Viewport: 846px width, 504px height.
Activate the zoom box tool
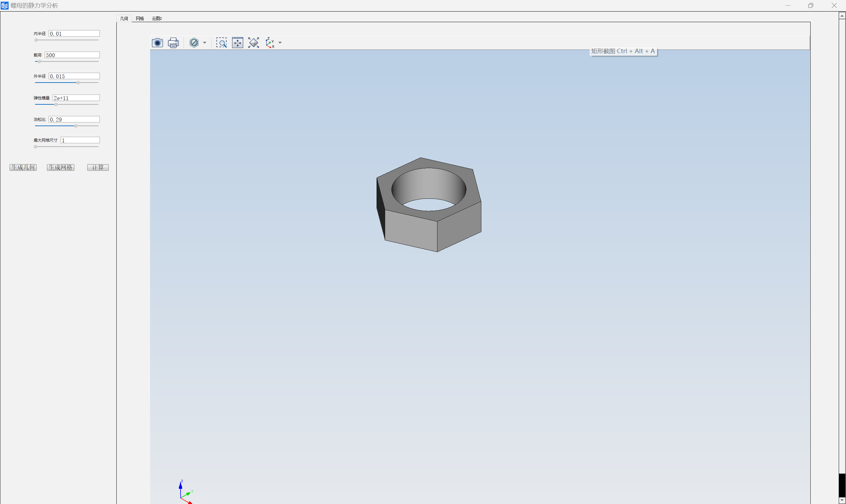222,43
